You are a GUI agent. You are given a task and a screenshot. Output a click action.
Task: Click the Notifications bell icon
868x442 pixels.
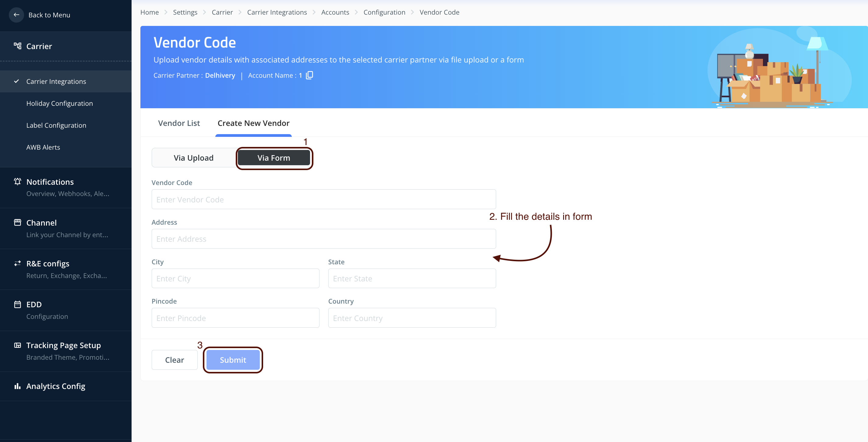pyautogui.click(x=18, y=182)
